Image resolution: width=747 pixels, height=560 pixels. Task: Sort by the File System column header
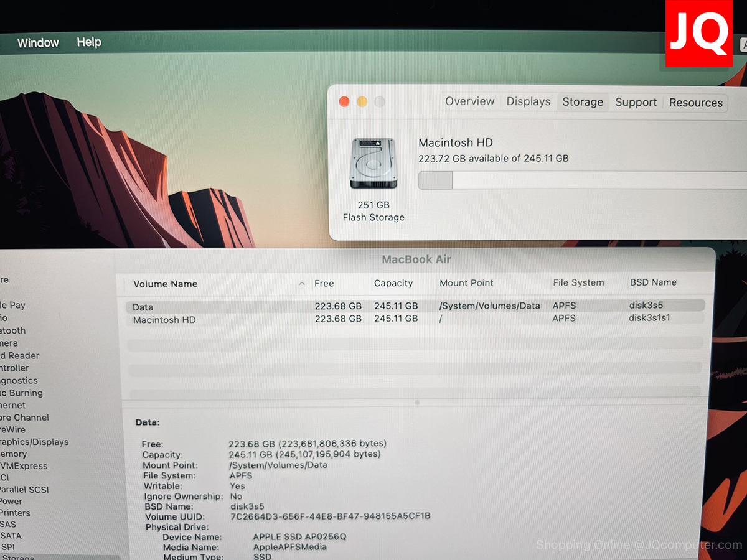click(578, 282)
